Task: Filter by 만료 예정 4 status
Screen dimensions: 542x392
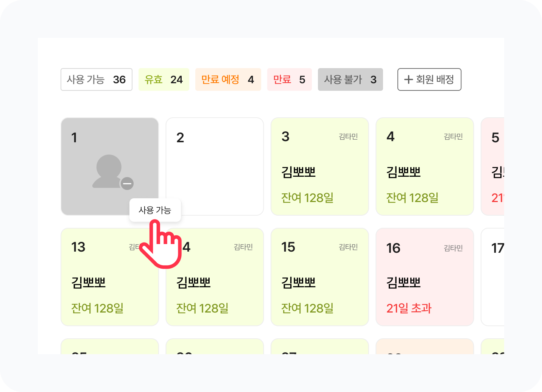Action: coord(228,79)
